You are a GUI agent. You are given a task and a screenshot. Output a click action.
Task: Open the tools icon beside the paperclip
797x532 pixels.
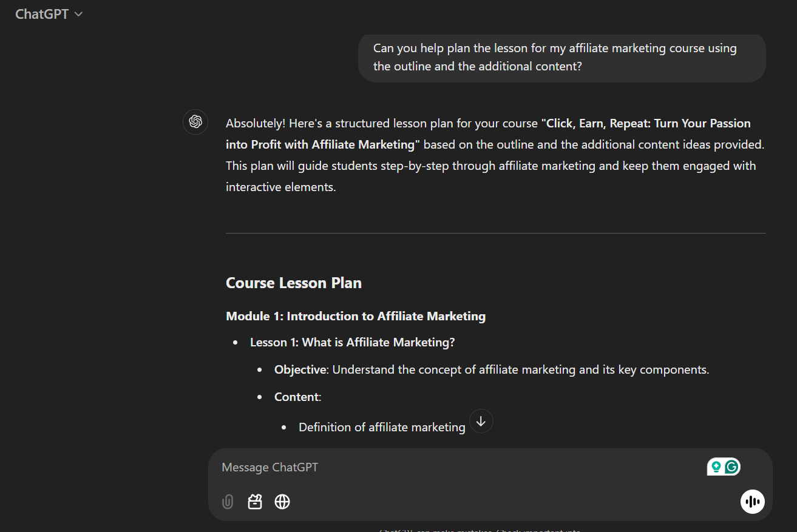pos(255,502)
